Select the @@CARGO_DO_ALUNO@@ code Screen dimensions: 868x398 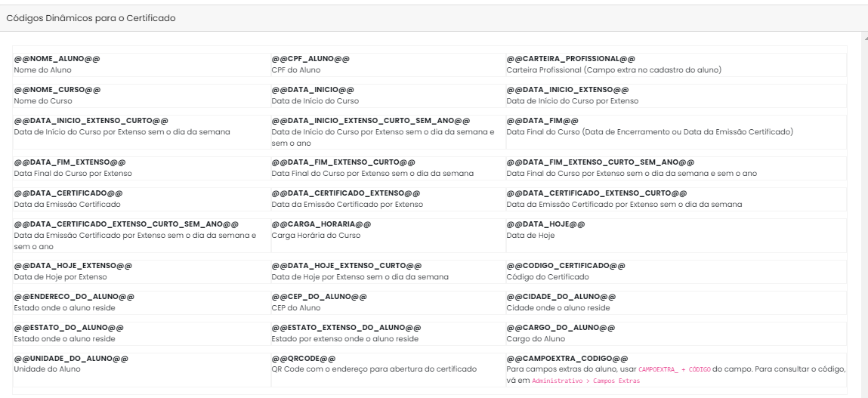point(561,328)
